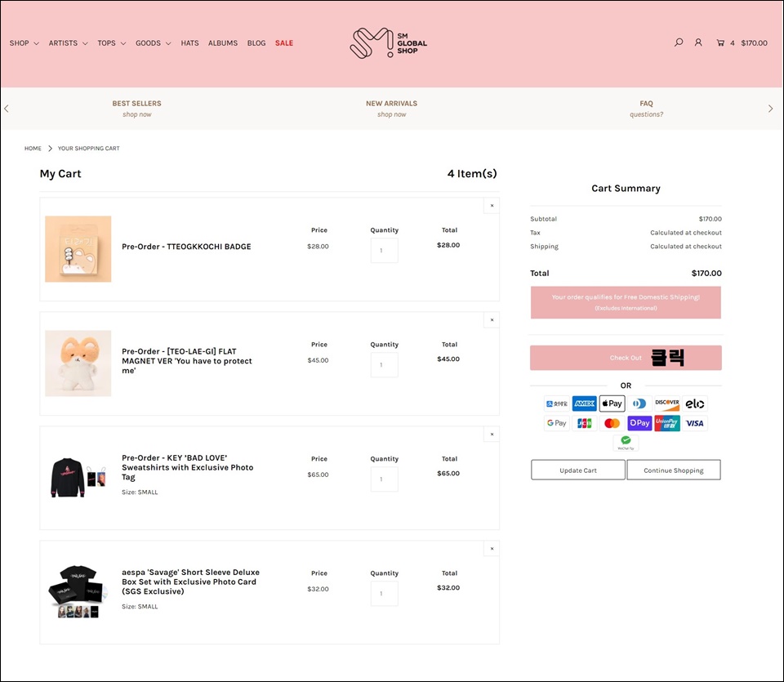Open the BLOG menu item
784x682 pixels.
coord(256,43)
